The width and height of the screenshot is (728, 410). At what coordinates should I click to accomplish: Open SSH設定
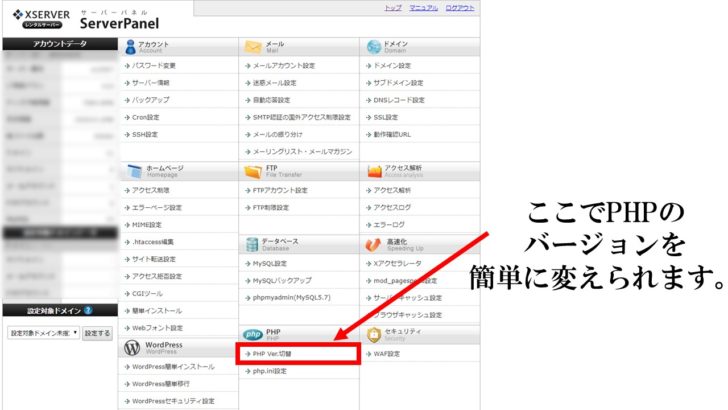point(144,135)
